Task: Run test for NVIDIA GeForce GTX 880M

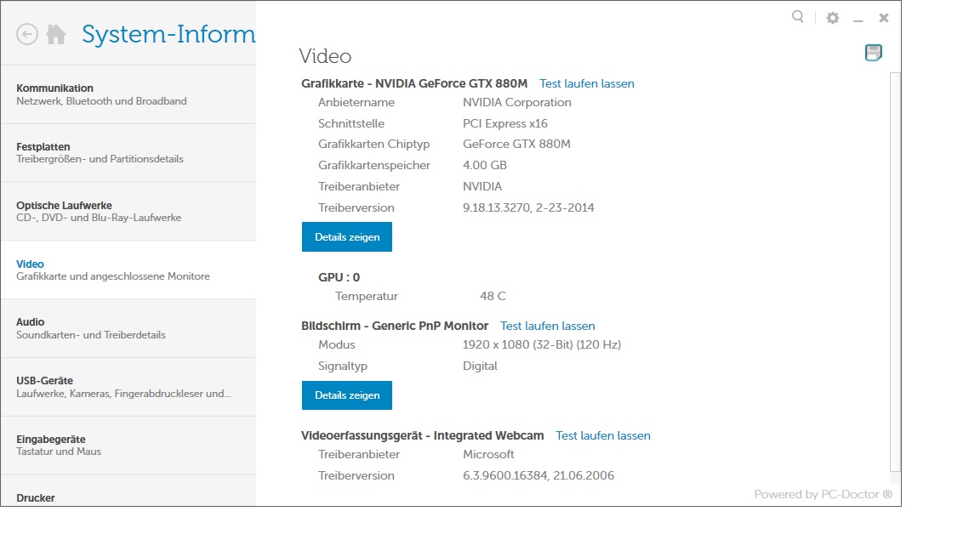Action: tap(587, 84)
